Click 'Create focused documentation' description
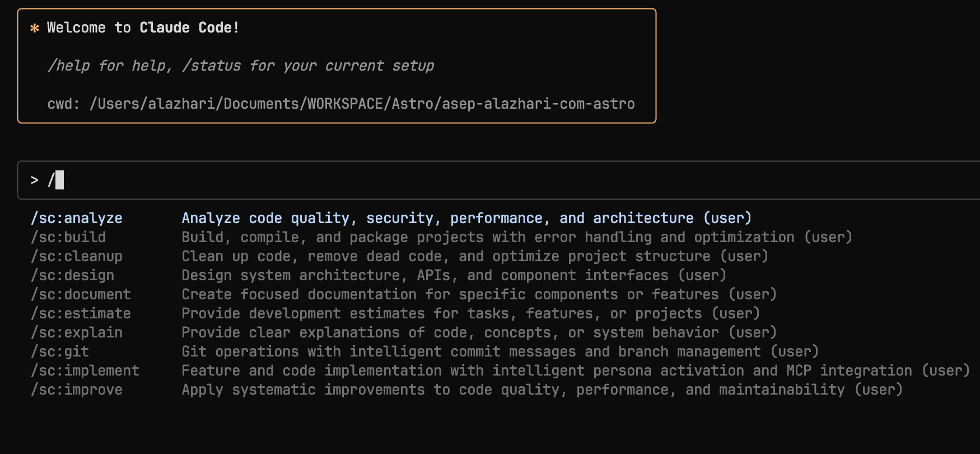Viewport: 980px width, 454px height. click(x=479, y=294)
